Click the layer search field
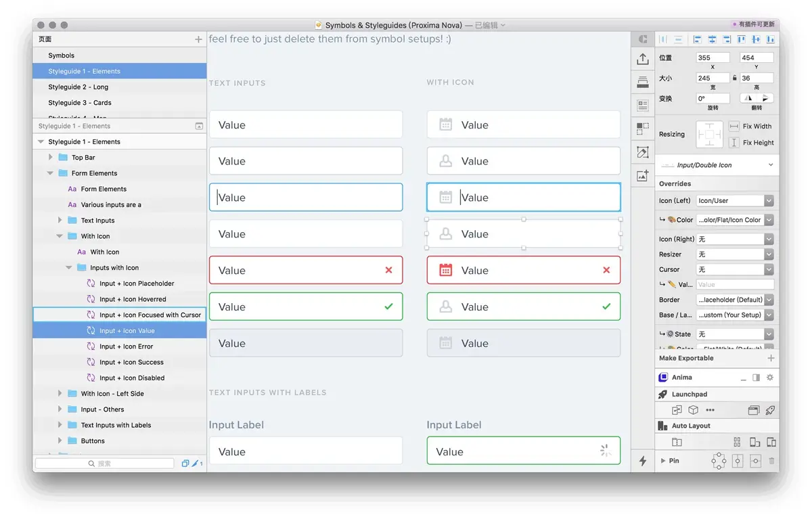The width and height of the screenshot is (812, 519). point(105,464)
